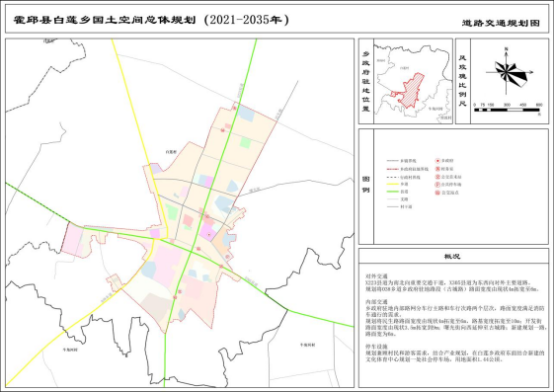Click the 概况 section header
The image size is (554, 392).
(x=452, y=257)
